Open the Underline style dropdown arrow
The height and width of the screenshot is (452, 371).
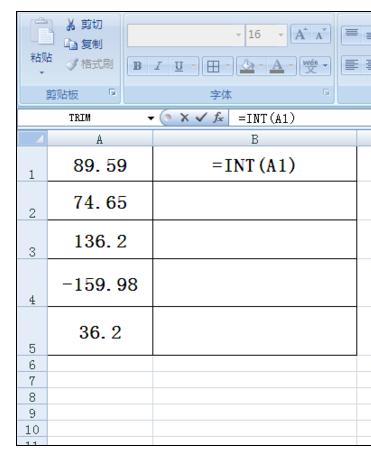[194, 66]
